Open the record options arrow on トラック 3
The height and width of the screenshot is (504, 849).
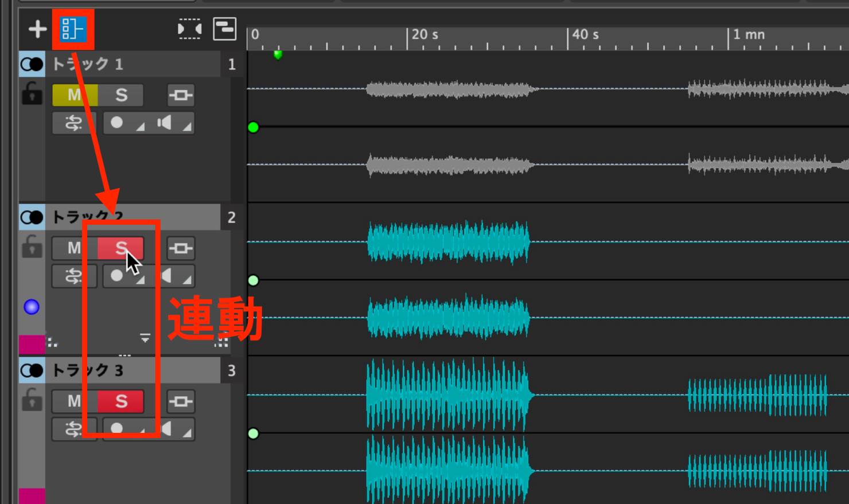tap(141, 433)
